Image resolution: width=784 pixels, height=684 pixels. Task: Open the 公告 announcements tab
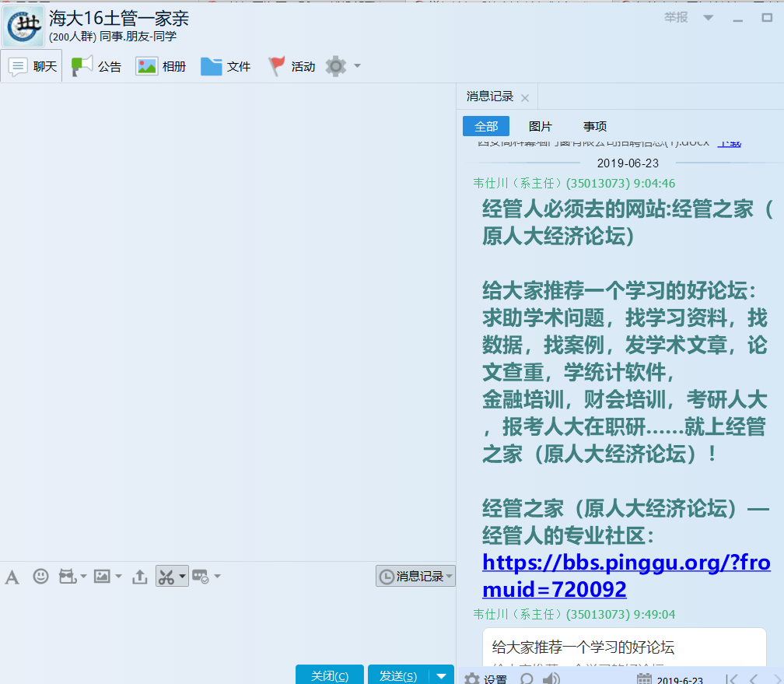click(96, 66)
